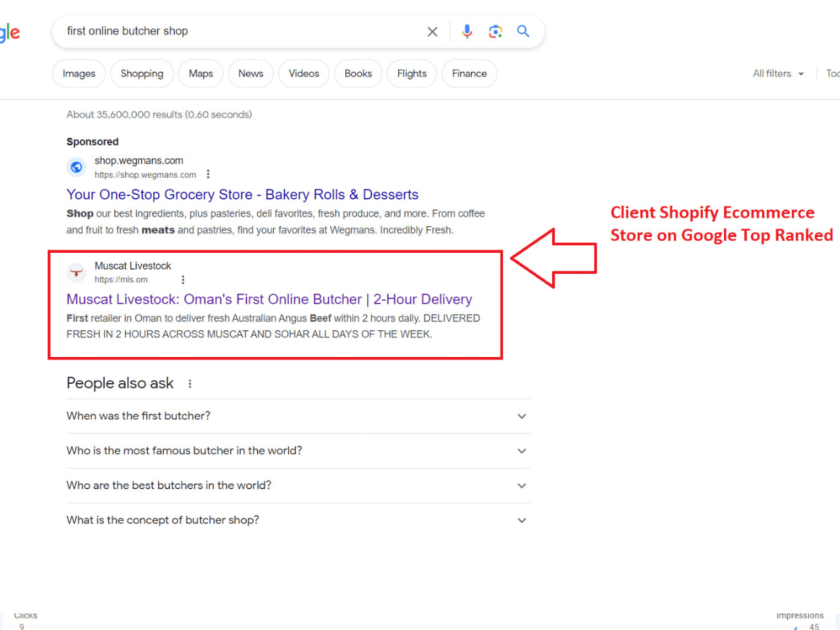Click the "Sponsored" label

pos(92,141)
